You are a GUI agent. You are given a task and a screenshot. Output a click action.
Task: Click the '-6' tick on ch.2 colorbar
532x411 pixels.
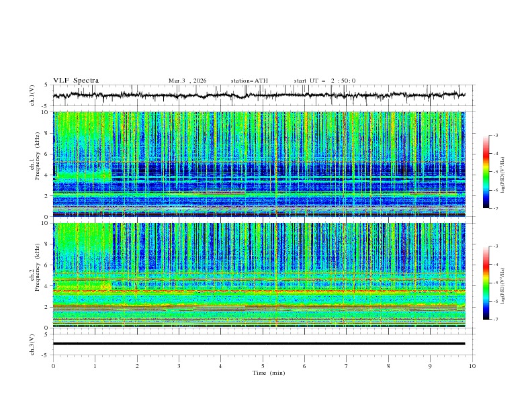tap(496, 301)
